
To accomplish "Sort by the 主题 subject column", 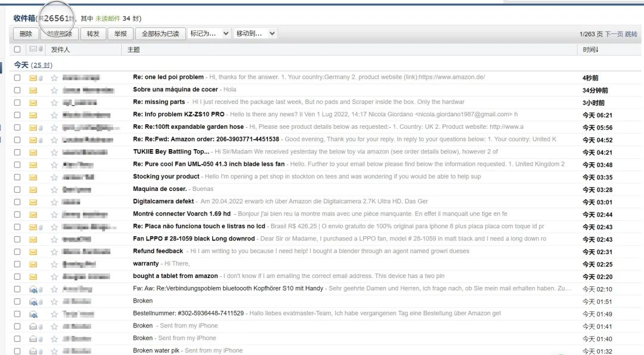I will [134, 50].
